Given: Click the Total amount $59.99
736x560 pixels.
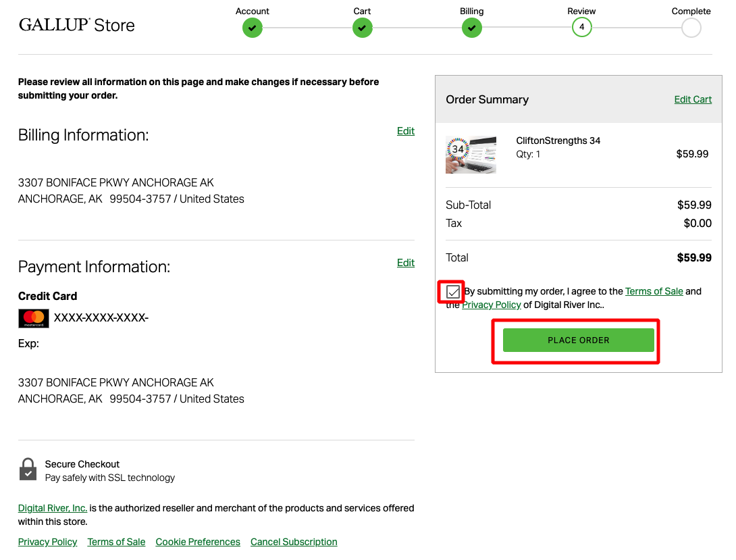Looking at the screenshot, I should click(694, 257).
